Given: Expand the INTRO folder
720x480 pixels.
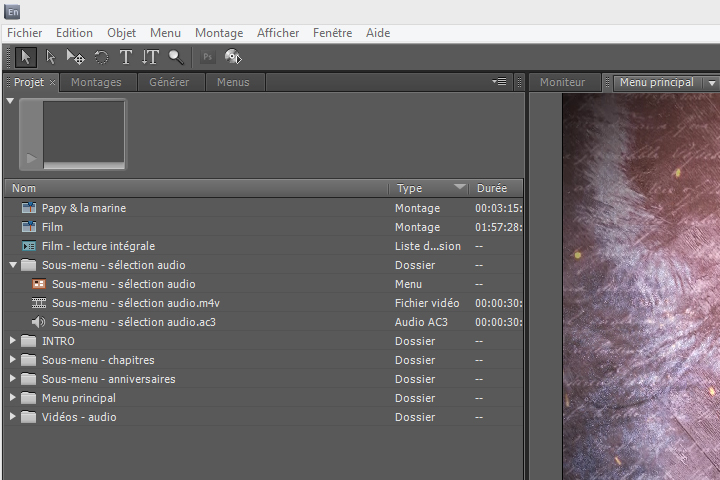Looking at the screenshot, I should (13, 341).
